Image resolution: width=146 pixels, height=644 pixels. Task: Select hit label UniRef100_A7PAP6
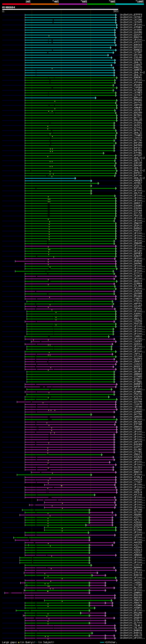[x=131, y=27]
